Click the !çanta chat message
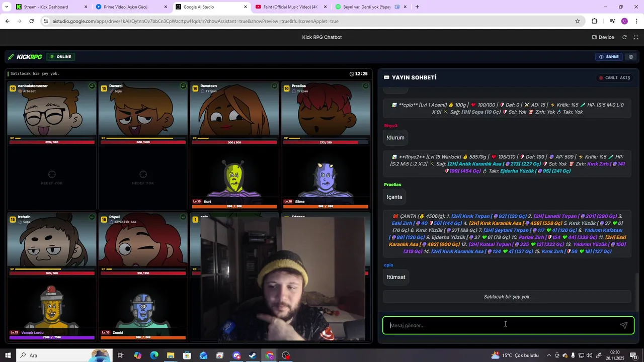The height and width of the screenshot is (362, 644). [394, 197]
